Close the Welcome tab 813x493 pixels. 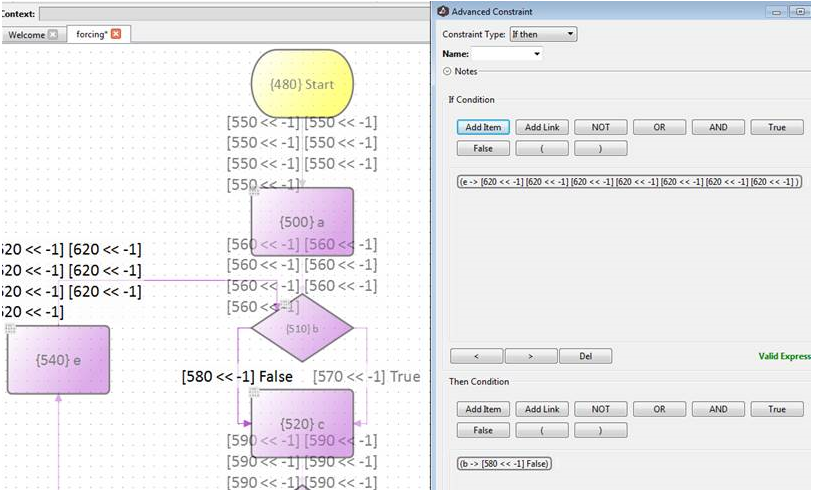pos(53,35)
